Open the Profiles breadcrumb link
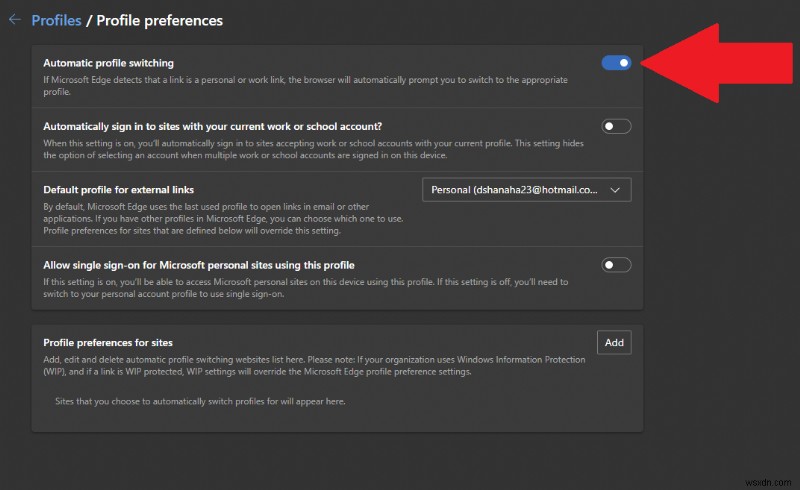Screen dimensions: 800x490 pyautogui.click(x=57, y=20)
